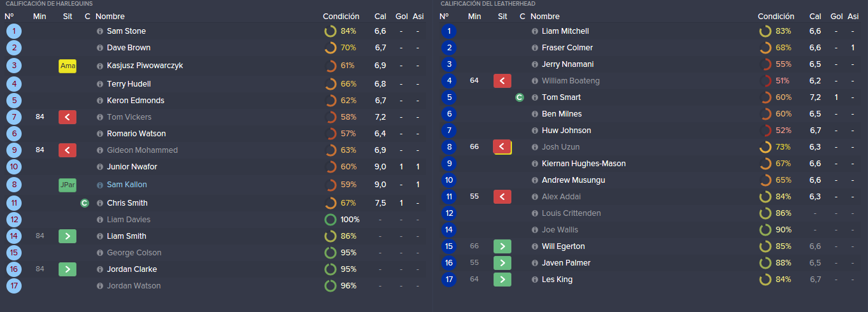Click Liam Davies 100% condition ring
The width and height of the screenshot is (868, 312).
point(330,220)
